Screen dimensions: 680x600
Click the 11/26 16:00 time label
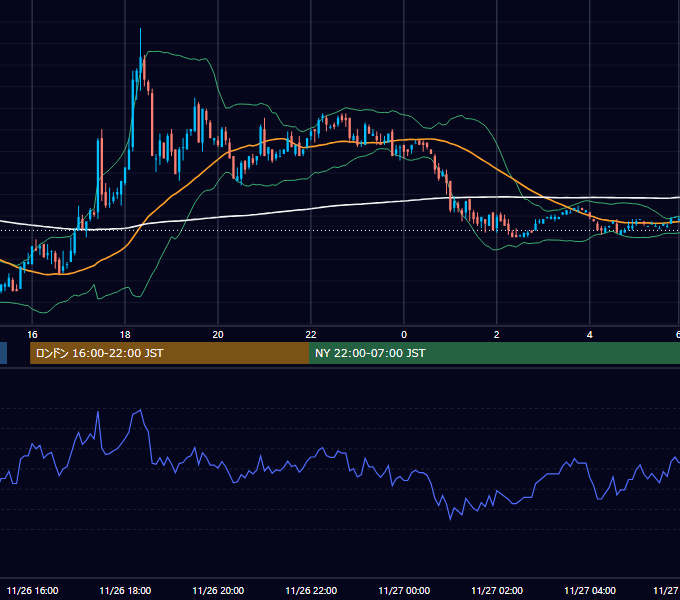[x=33, y=590]
